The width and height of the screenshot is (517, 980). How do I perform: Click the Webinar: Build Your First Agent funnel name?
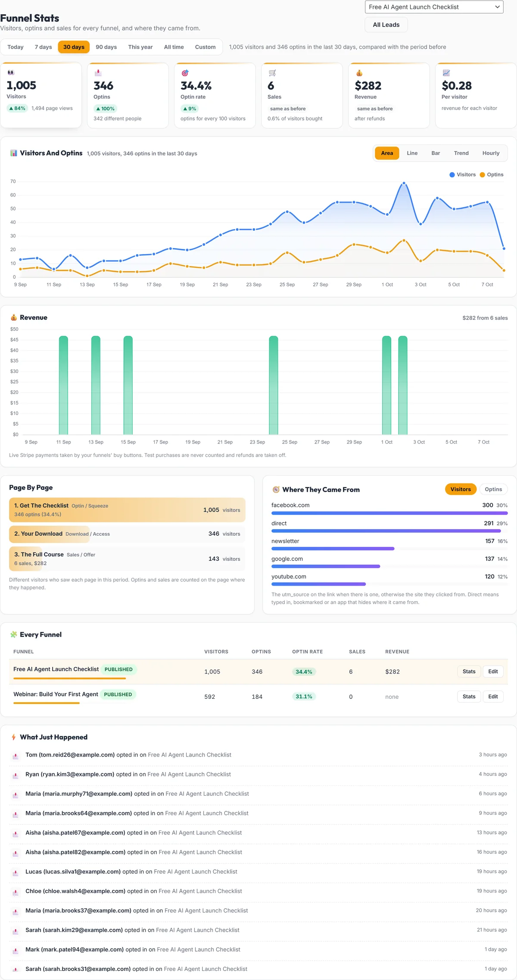tap(56, 694)
